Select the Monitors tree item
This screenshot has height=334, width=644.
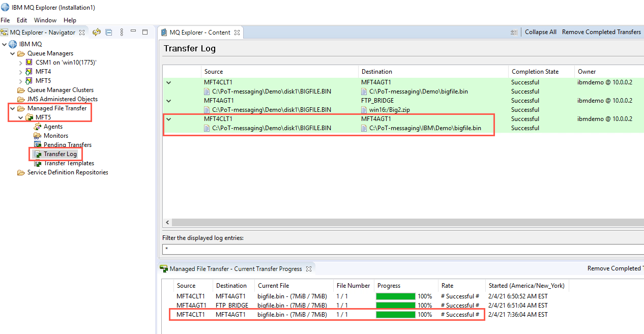tap(56, 136)
